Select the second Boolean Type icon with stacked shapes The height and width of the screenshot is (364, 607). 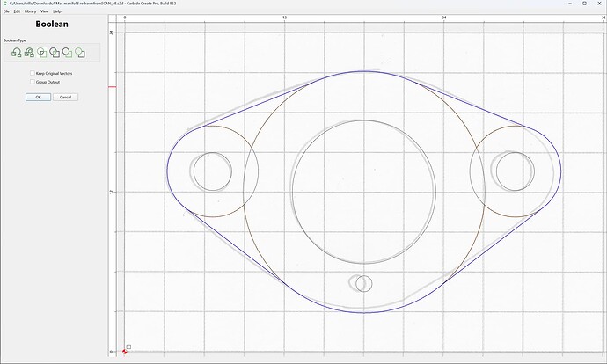tap(29, 53)
